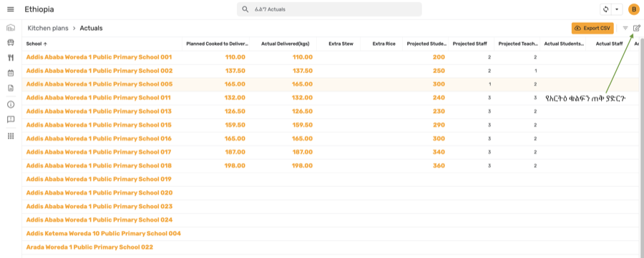Image resolution: width=644 pixels, height=258 pixels.
Task: Click projected students 250 for School 002
Action: pos(439,71)
